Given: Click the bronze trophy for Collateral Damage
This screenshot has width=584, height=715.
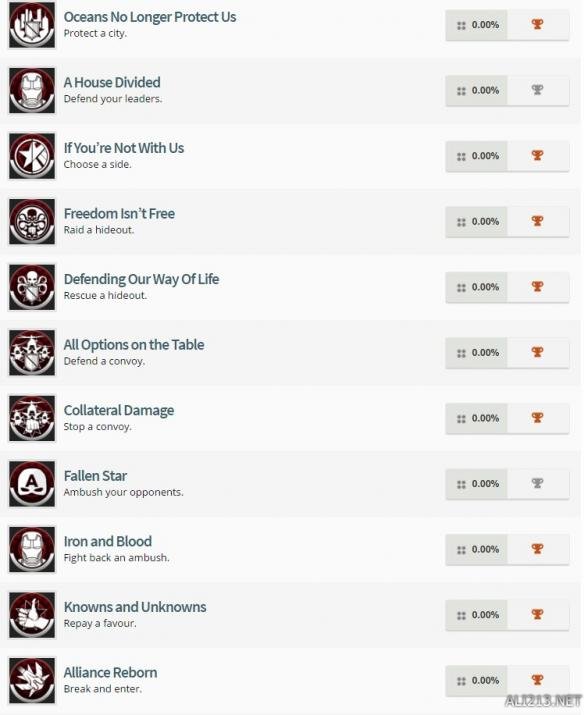Looking at the screenshot, I should (x=537, y=417).
